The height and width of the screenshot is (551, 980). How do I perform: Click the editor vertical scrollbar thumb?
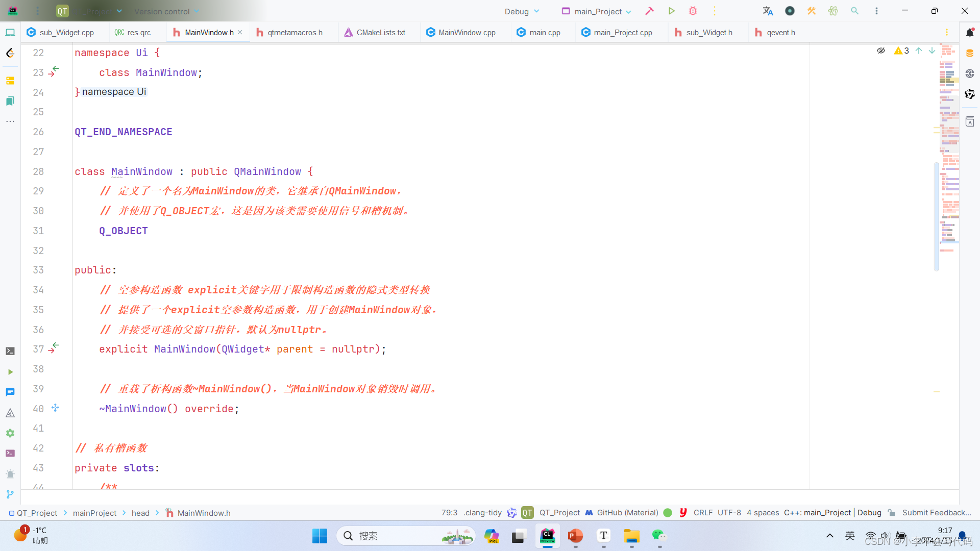click(936, 216)
